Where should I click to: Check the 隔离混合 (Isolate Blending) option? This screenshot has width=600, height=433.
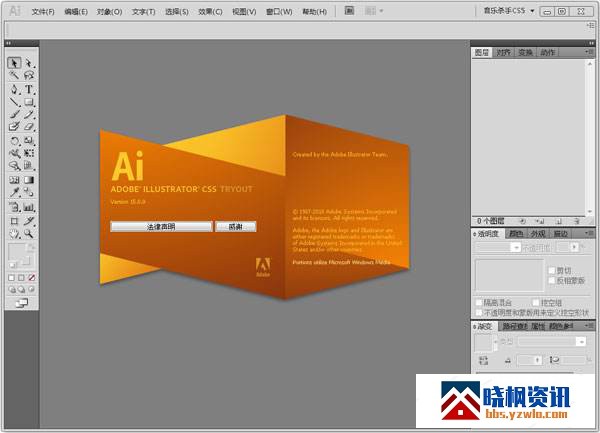tap(479, 301)
